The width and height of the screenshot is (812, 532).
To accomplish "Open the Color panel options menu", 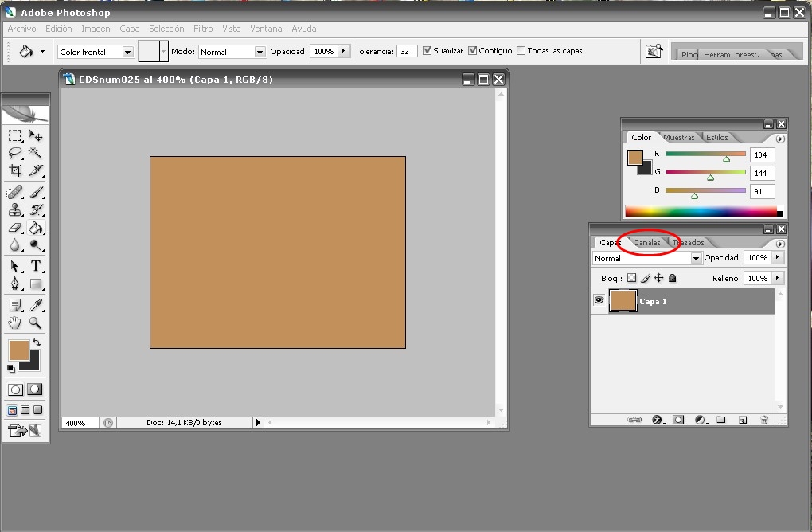I will coord(780,139).
